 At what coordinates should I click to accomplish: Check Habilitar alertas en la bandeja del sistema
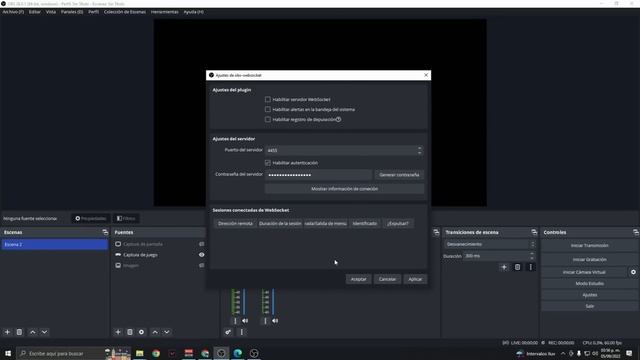pyautogui.click(x=268, y=109)
